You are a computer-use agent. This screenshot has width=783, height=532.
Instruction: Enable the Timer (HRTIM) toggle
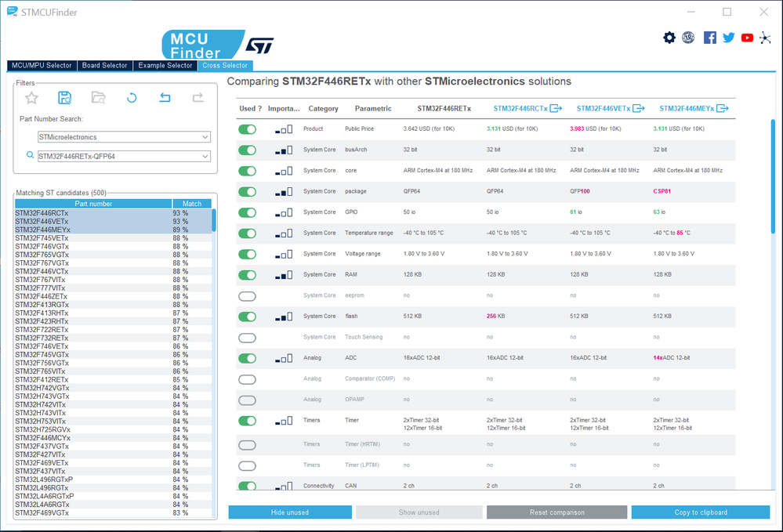(x=247, y=445)
